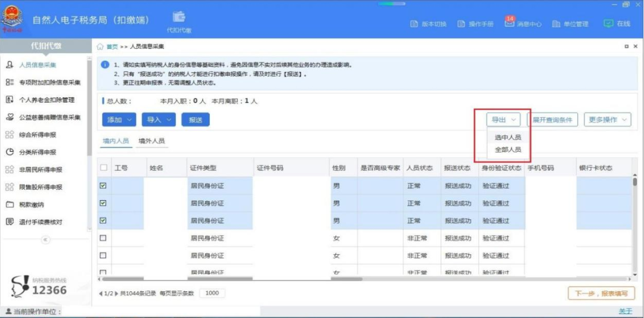Open 消息中心 notification icon
644x318 pixels.
(x=510, y=24)
